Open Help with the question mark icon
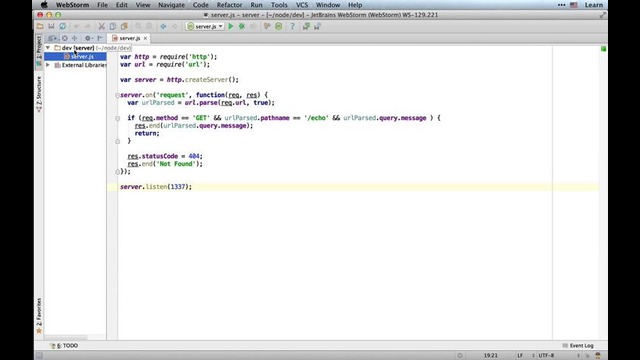Image resolution: width=640 pixels, height=360 pixels. 292,26
